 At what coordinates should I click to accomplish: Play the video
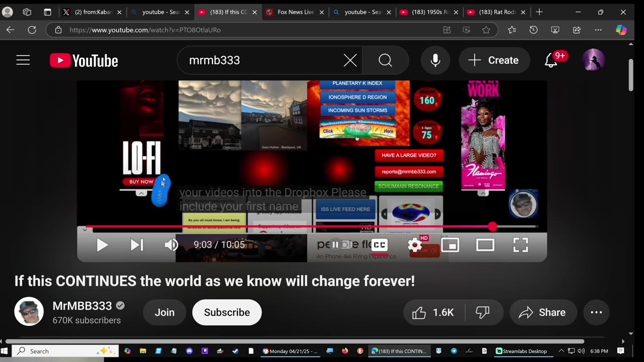(102, 245)
